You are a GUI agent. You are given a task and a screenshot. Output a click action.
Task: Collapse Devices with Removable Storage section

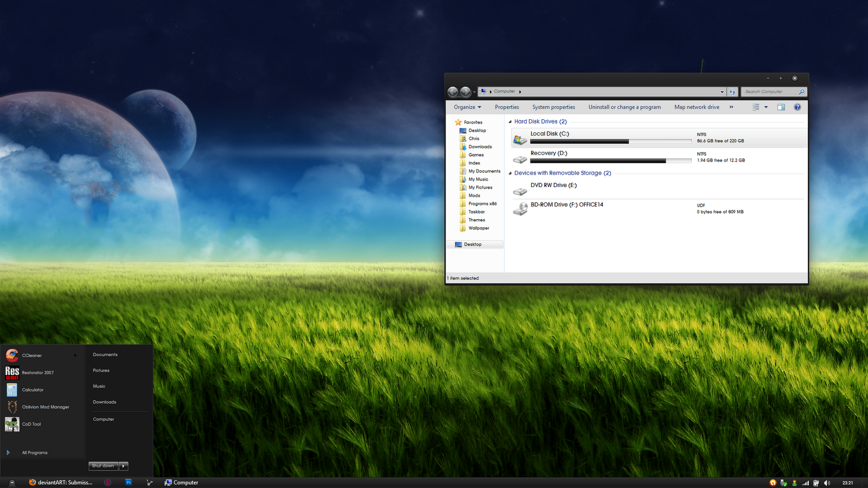509,173
